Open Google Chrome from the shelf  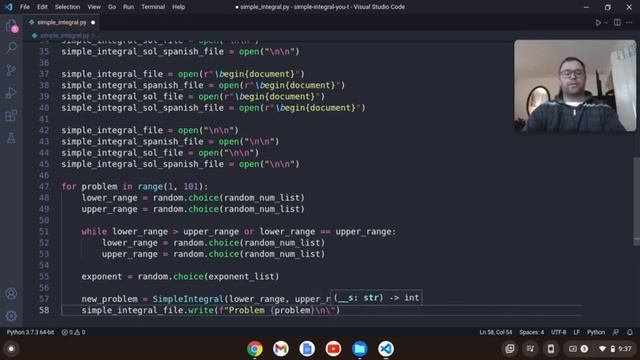[255, 349]
